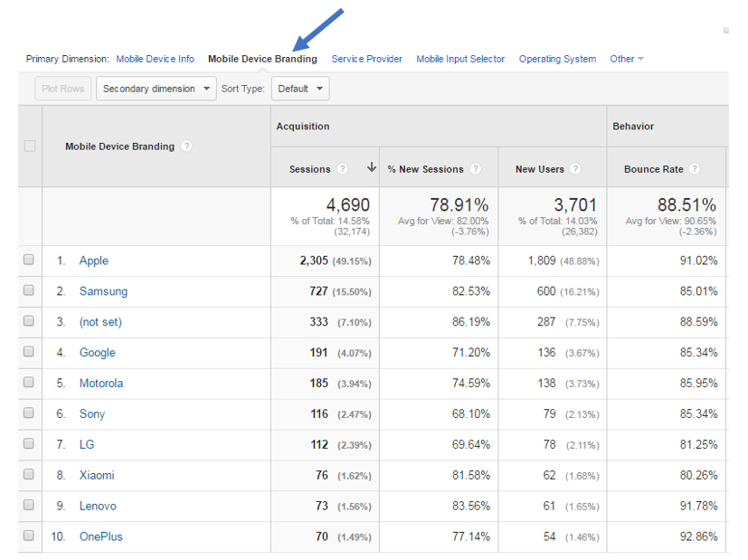Select the OnePlus row checkbox

[x=29, y=536]
